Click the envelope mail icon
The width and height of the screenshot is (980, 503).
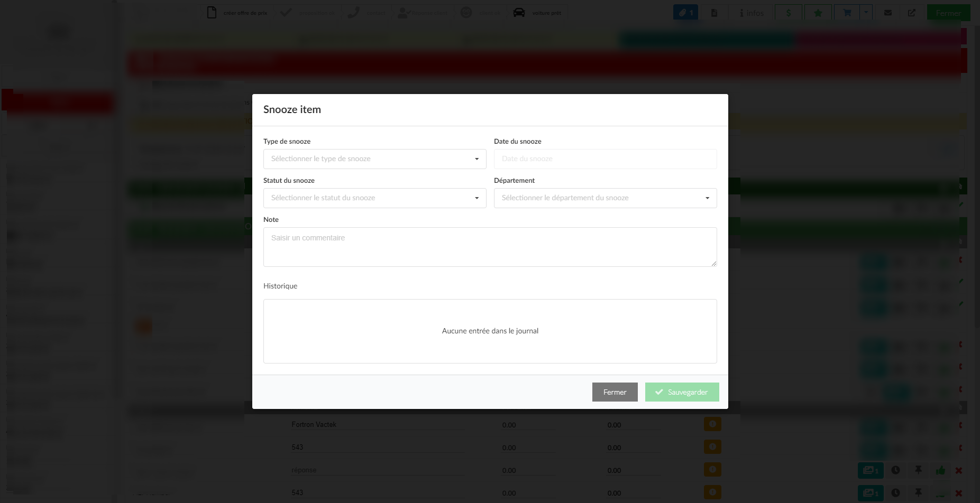coord(888,13)
